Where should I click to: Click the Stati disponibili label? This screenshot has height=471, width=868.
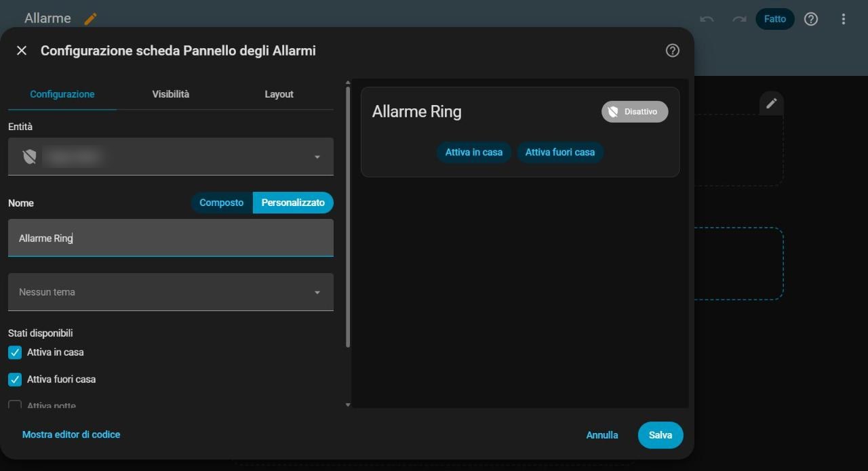[x=41, y=333]
